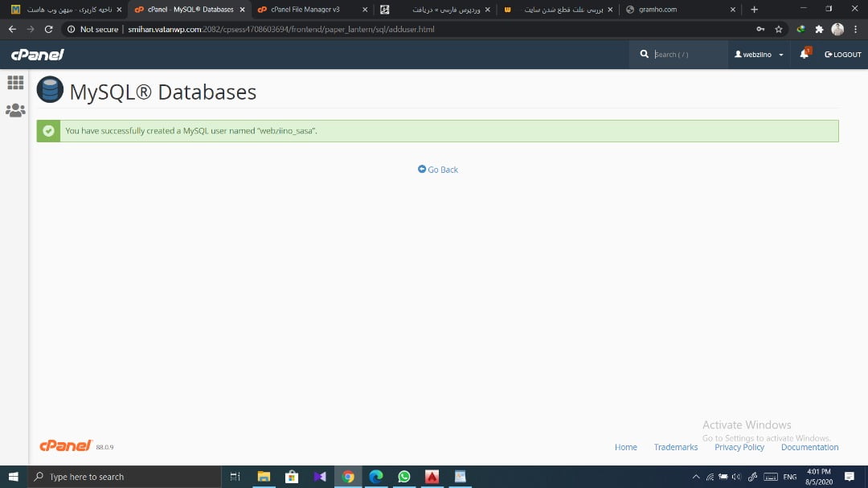868x488 pixels.
Task: Click the Windows taskbar search box
Action: [x=125, y=477]
